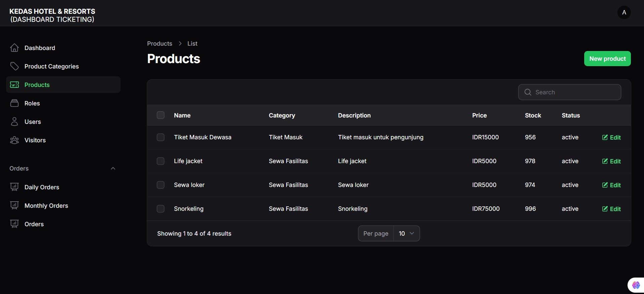Screen dimensions: 644x294
Task: Collapse the Orders sidebar group
Action: coord(113,168)
